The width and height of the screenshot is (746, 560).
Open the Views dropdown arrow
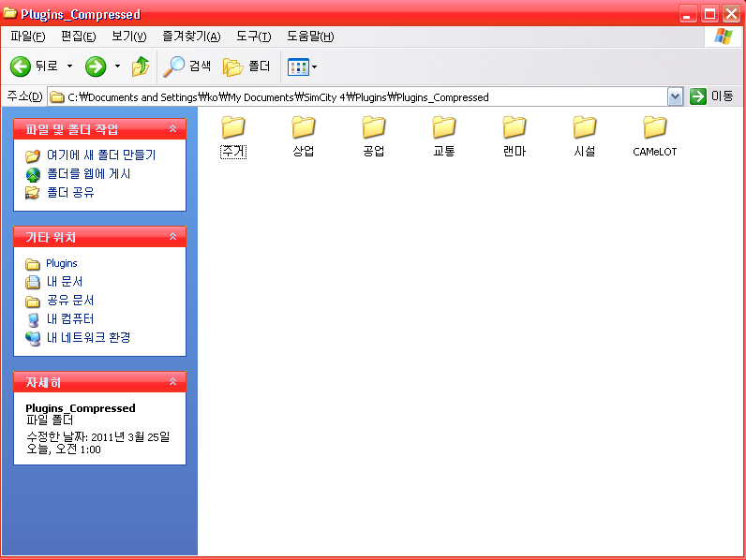click(x=314, y=67)
